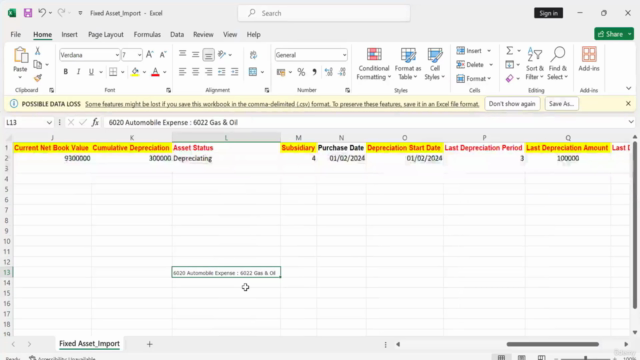
Task: Increase indent
Action: click(x=235, y=72)
